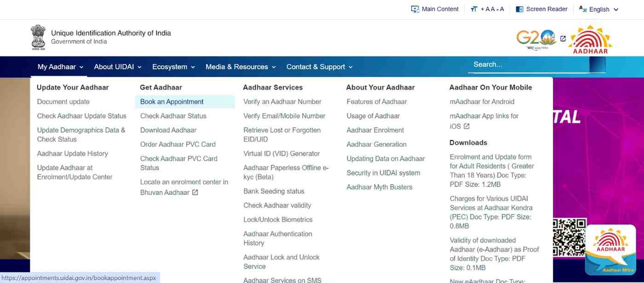Click the text size +A A -A control
Screen dimensions: 644x283
[487, 9]
